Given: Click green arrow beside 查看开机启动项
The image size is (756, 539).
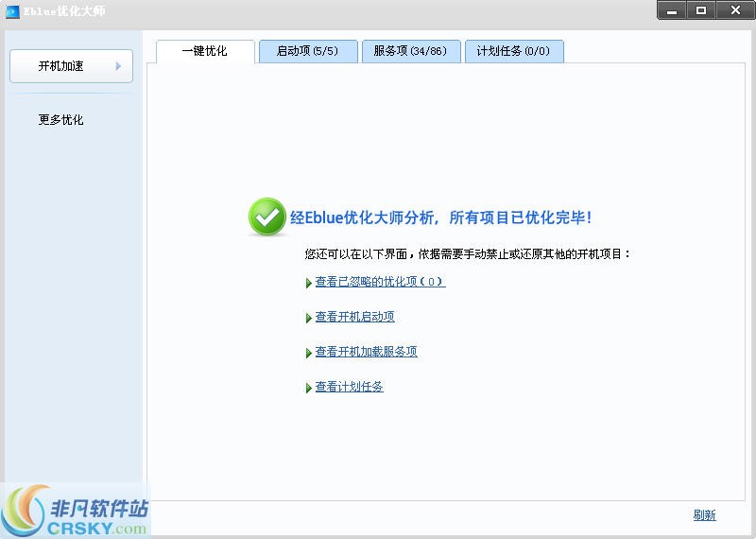Looking at the screenshot, I should (x=309, y=318).
